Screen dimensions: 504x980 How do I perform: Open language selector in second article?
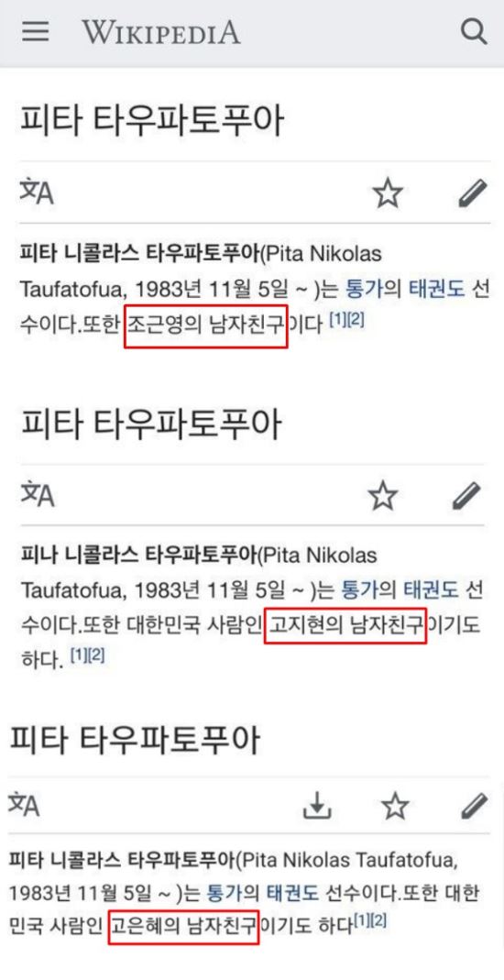37,494
